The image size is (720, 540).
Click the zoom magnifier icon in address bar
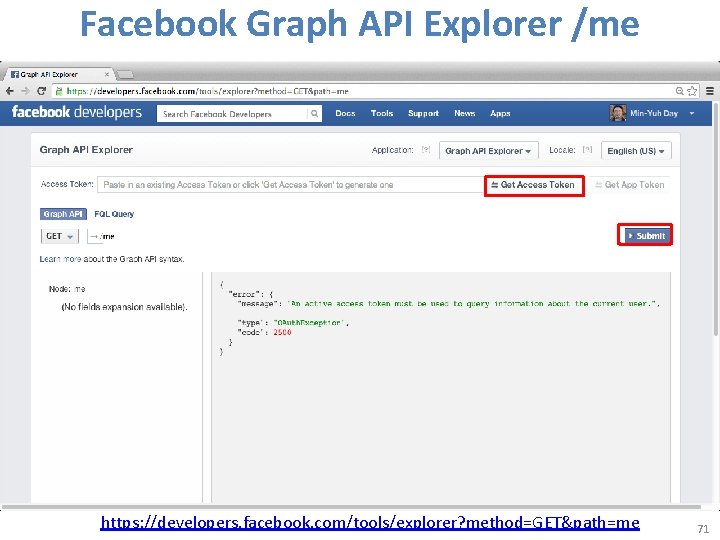point(680,91)
